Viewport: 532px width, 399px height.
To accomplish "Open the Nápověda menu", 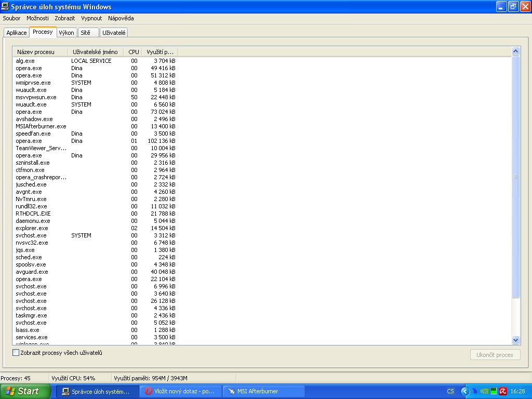I will (x=121, y=18).
